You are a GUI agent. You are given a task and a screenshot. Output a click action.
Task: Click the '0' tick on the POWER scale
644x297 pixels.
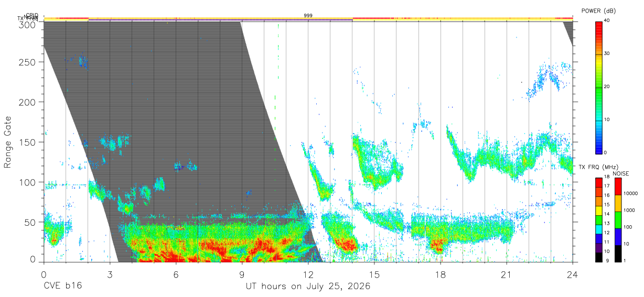click(606, 152)
